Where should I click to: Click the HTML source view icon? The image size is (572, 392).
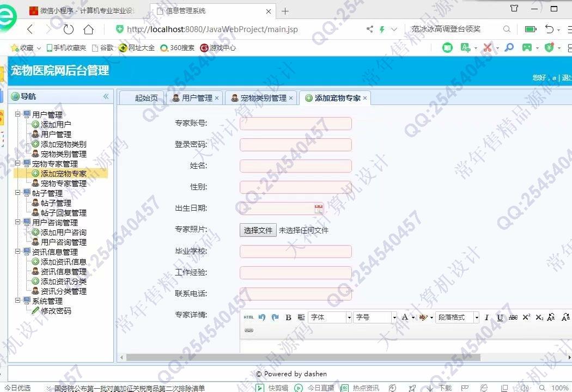[249, 317]
